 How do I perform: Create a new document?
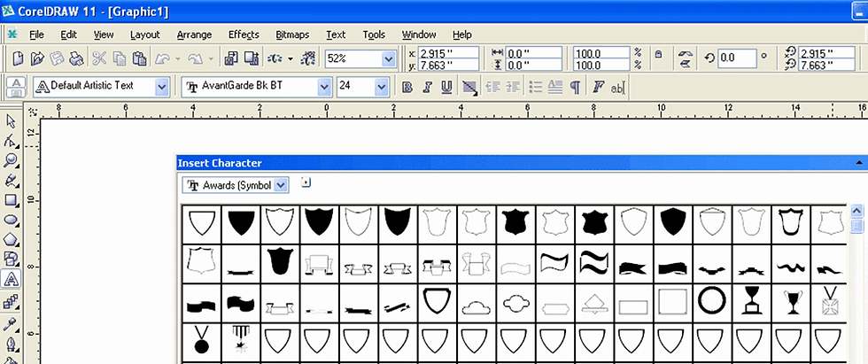point(19,58)
